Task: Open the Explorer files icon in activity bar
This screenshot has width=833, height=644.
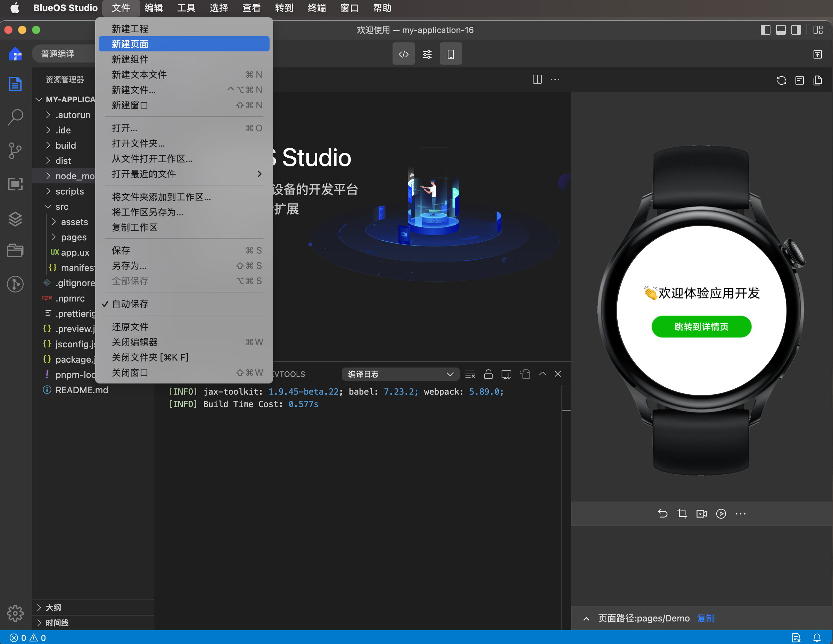Action: [x=15, y=84]
